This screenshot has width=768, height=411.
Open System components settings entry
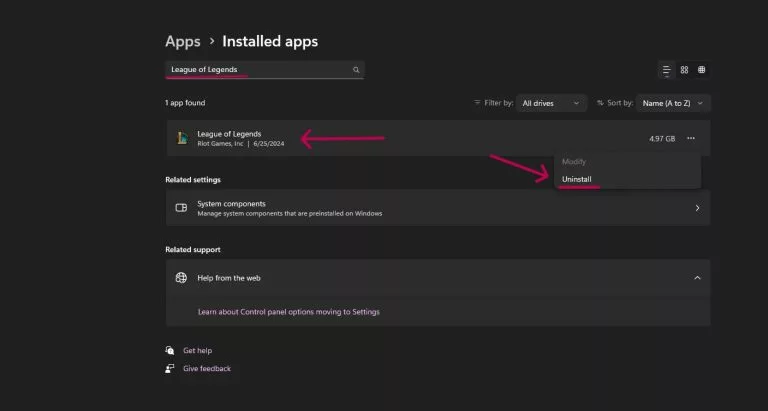click(438, 208)
